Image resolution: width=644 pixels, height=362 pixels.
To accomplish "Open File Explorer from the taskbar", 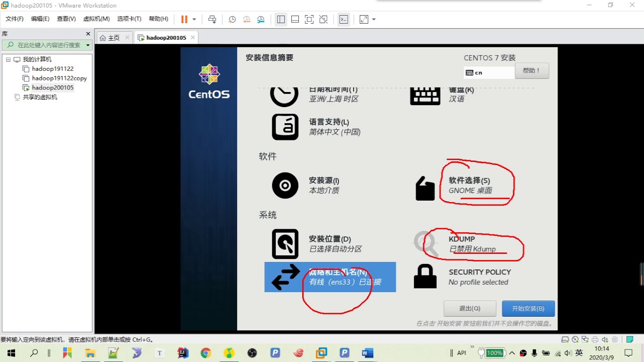I will pos(90,353).
